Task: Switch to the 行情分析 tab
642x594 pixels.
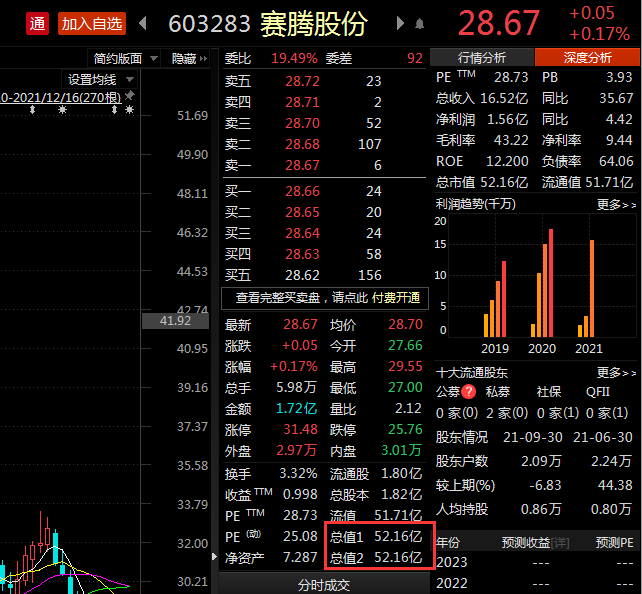Action: pyautogui.click(x=482, y=57)
